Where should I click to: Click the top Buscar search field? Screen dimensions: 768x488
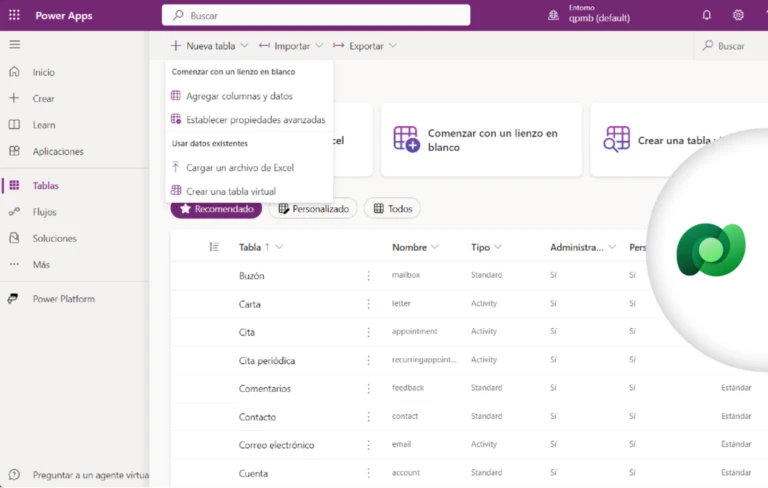point(316,15)
